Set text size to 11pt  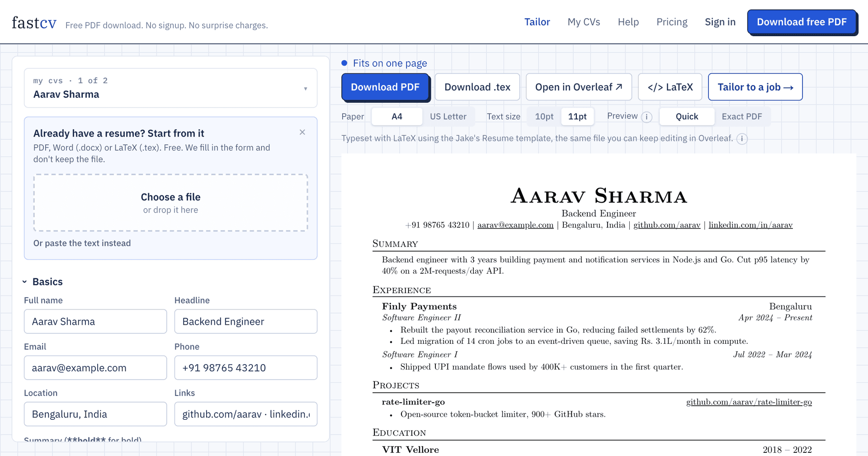tap(577, 117)
